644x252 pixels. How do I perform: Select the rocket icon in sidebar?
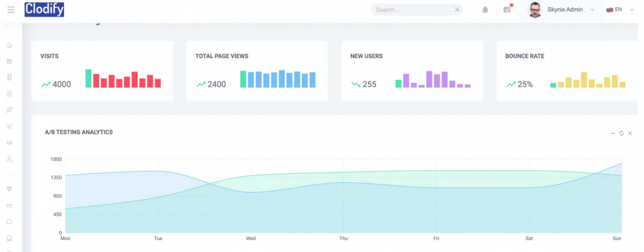(x=9, y=110)
